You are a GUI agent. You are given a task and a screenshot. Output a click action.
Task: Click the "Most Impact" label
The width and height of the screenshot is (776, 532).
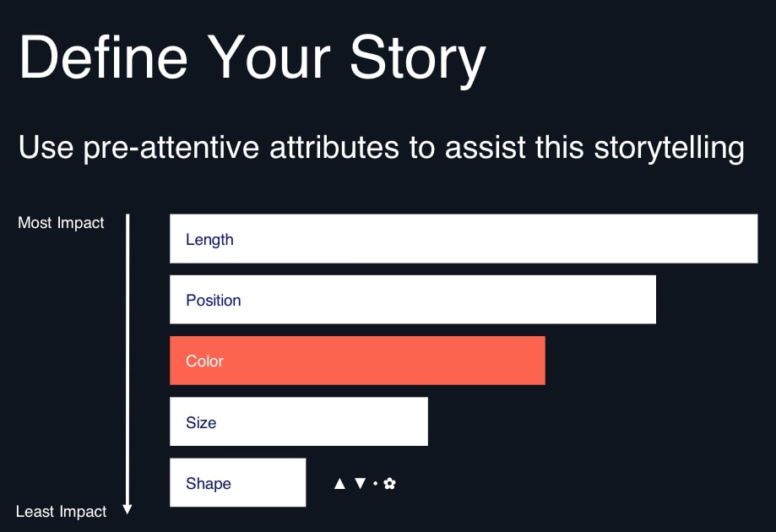pos(61,223)
